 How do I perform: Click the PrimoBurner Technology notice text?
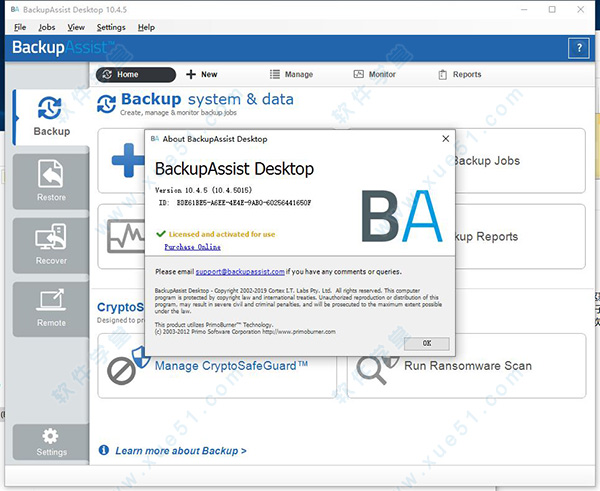[245, 328]
